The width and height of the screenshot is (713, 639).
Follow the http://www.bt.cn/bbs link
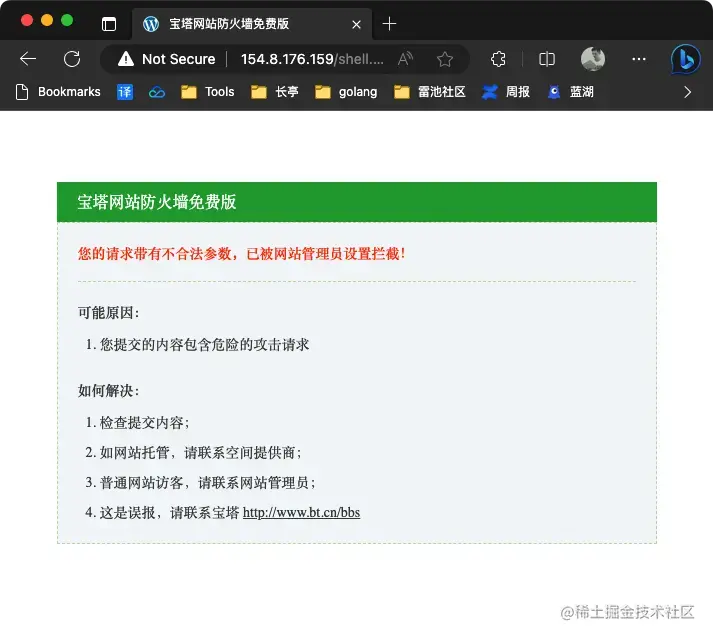(301, 513)
